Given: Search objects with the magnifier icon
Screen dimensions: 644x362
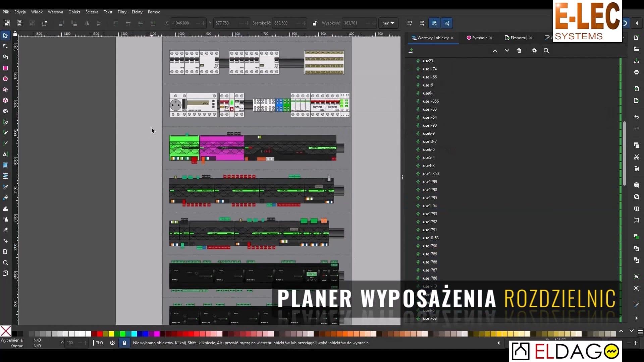Looking at the screenshot, I should click(546, 51).
